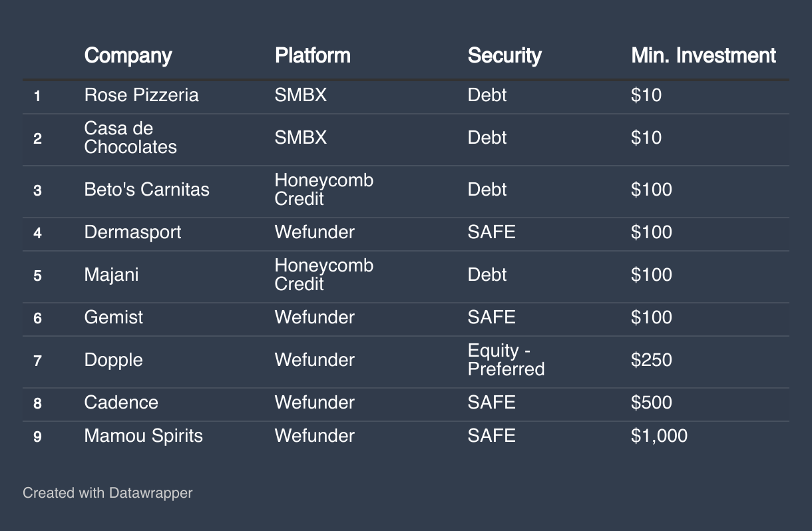Click row number 9
Image resolution: width=812 pixels, height=531 pixels.
pos(37,437)
